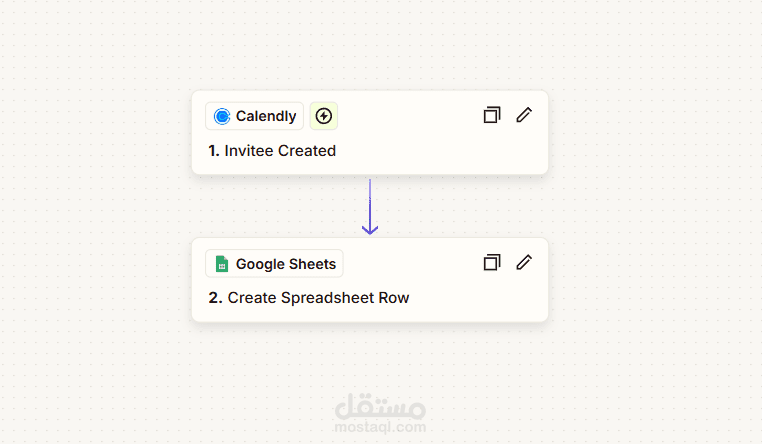The width and height of the screenshot is (762, 444).
Task: Click the lightning bolt trigger icon
Action: click(323, 116)
